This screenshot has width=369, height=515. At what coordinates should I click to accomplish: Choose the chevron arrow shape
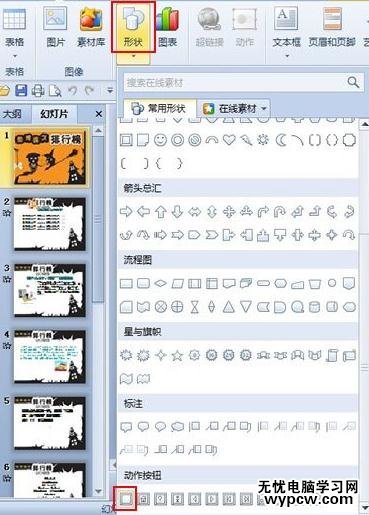(x=212, y=235)
